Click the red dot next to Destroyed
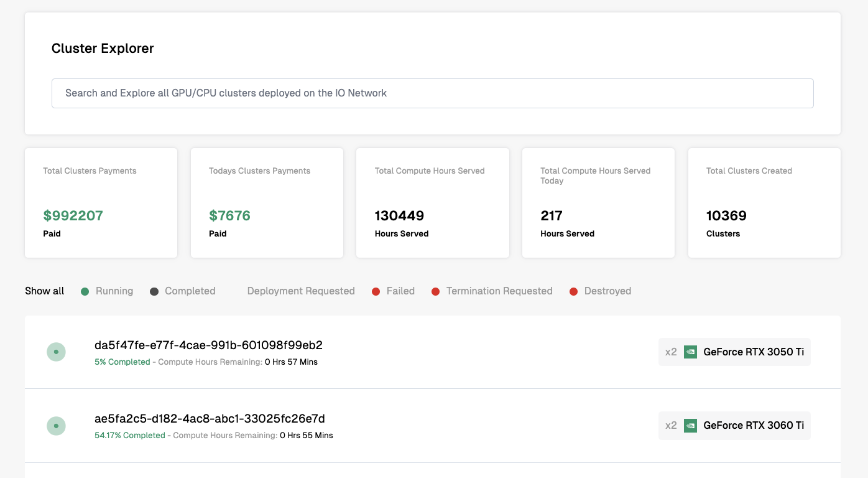 coord(573,291)
